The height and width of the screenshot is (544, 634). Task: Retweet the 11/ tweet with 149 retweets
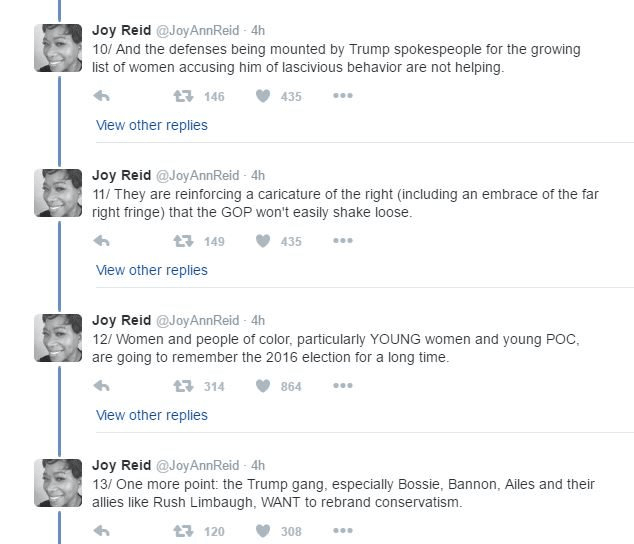coord(183,241)
